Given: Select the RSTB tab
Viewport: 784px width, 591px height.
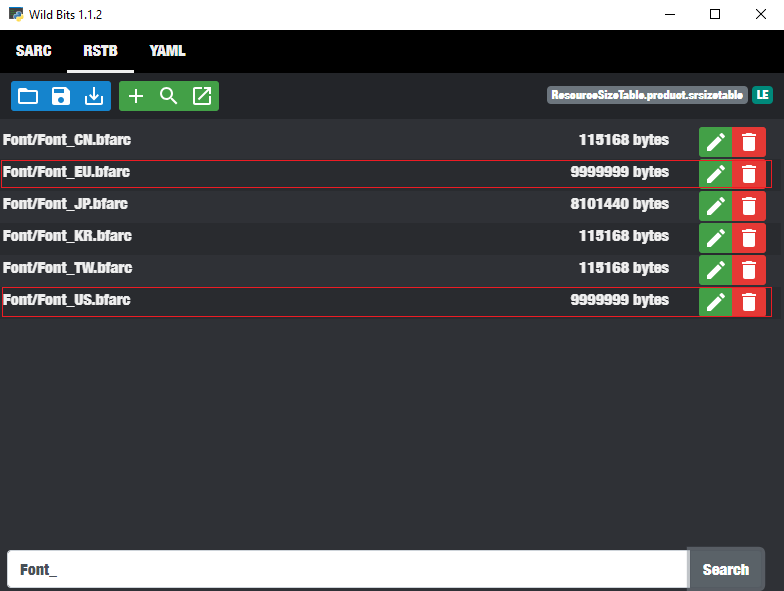Looking at the screenshot, I should pyautogui.click(x=100, y=51).
